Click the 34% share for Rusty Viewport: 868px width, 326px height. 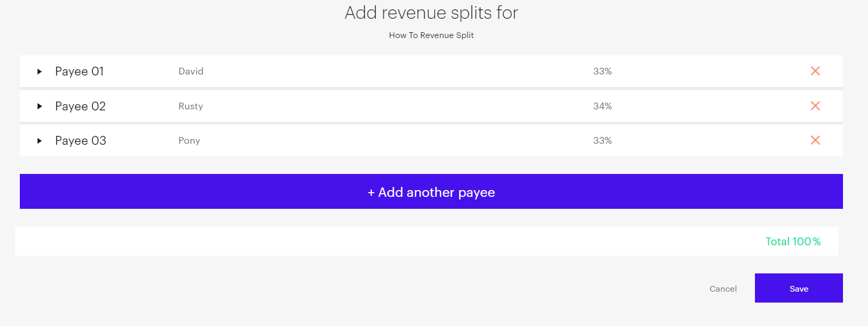[x=602, y=106]
